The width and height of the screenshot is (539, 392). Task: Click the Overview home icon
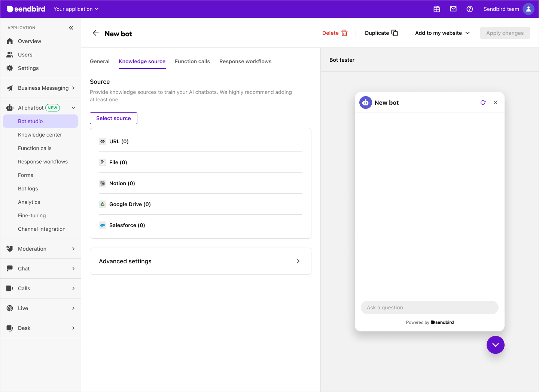click(10, 41)
